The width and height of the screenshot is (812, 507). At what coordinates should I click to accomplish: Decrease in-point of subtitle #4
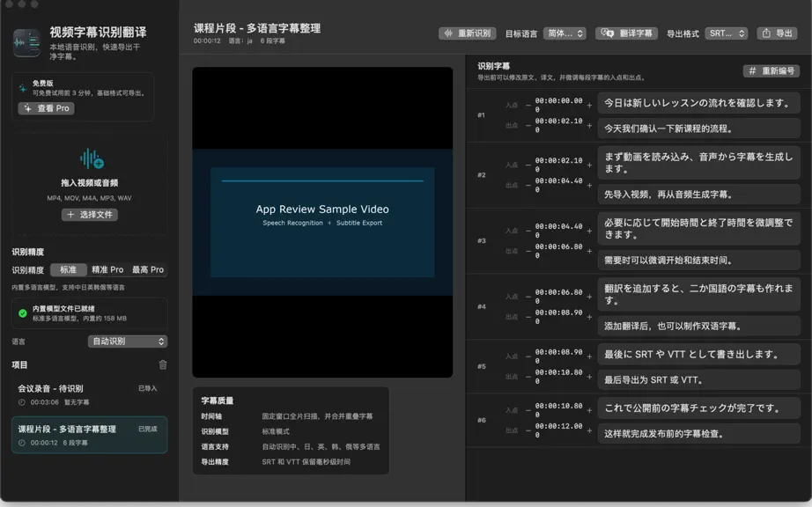coord(528,297)
